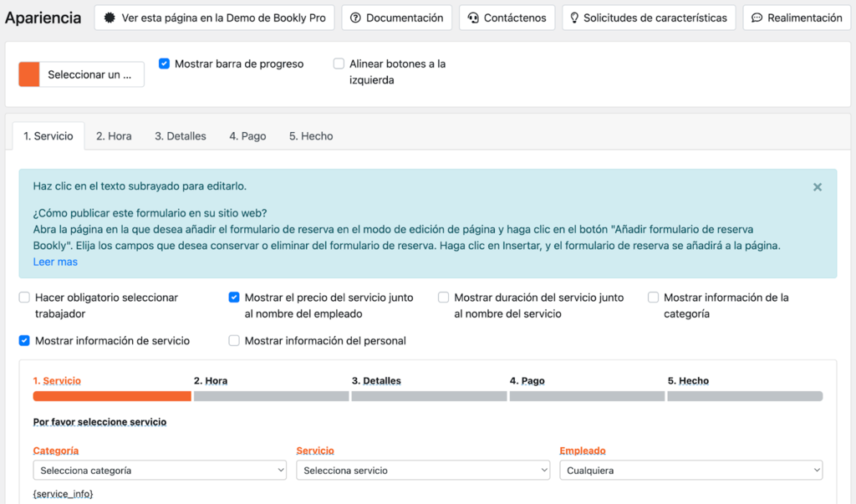
Task: Dismiss the info notice with the X
Action: click(x=817, y=186)
